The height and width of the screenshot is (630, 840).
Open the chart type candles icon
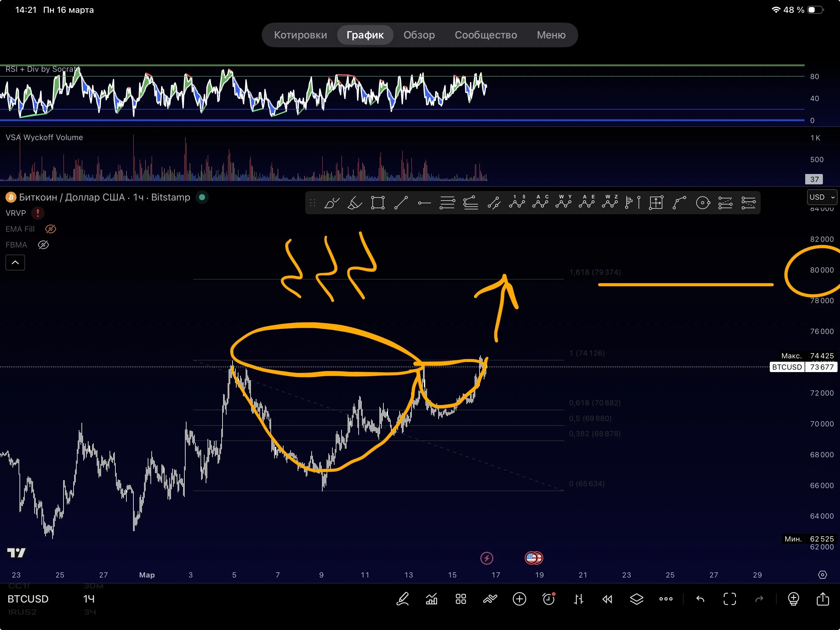[x=578, y=599]
